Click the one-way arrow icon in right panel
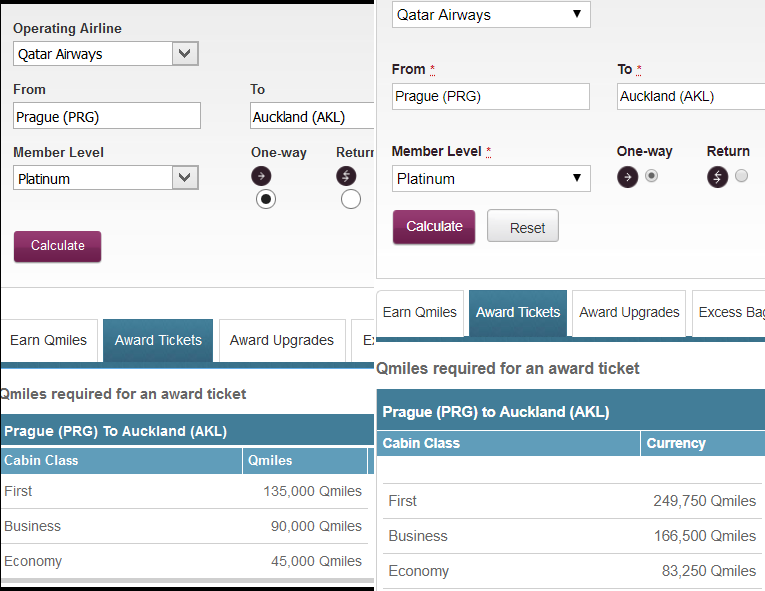 coord(627,177)
